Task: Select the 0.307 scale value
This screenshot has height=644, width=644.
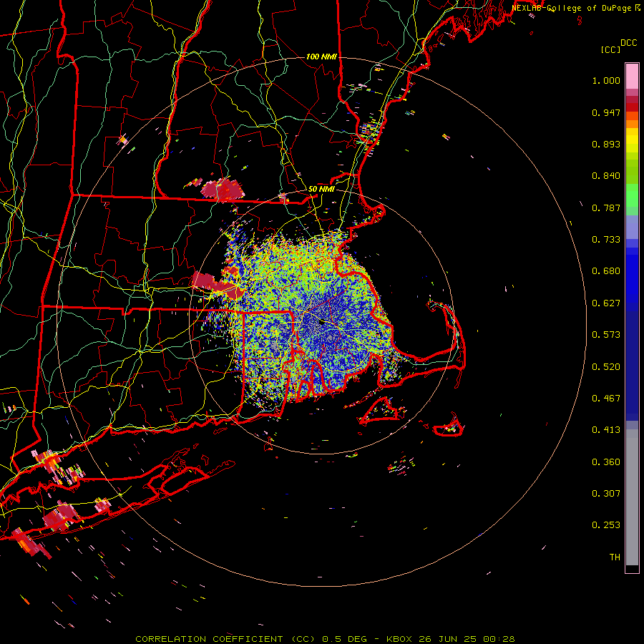Action: click(606, 494)
